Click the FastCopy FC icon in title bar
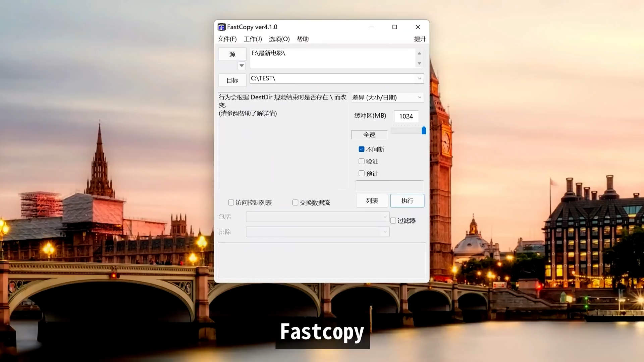 [x=222, y=27]
